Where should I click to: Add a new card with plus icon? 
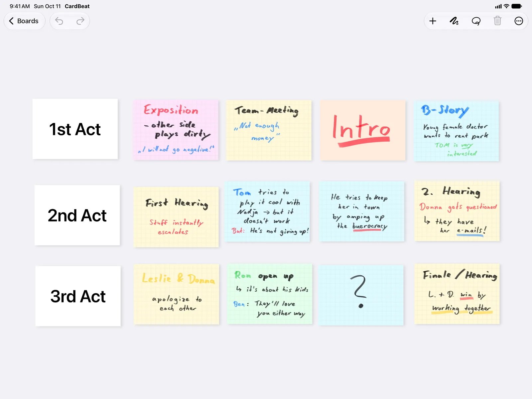(x=433, y=21)
